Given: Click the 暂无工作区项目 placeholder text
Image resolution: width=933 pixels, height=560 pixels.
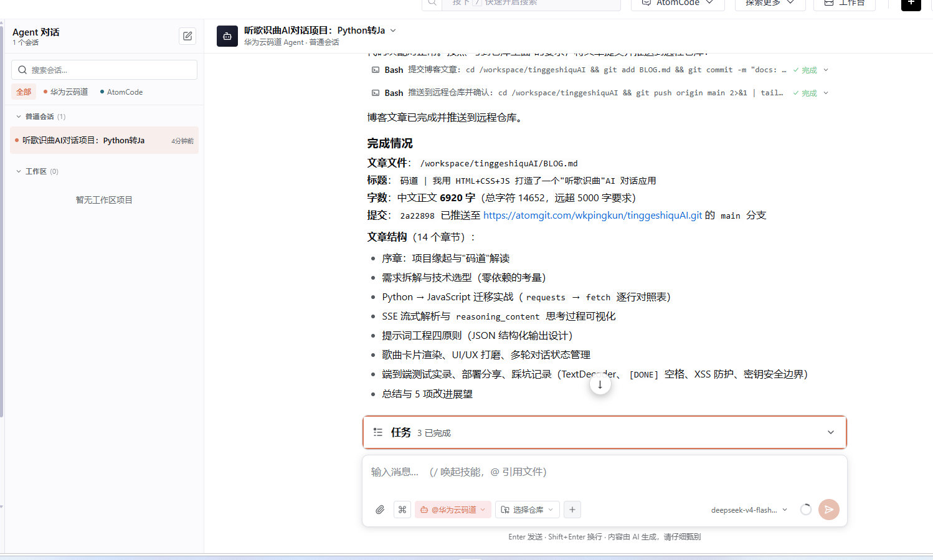Looking at the screenshot, I should point(104,200).
